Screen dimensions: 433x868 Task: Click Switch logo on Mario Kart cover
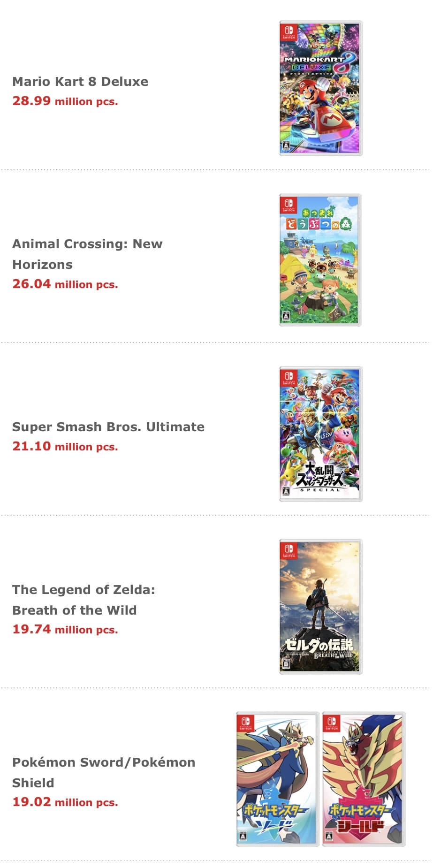[288, 32]
